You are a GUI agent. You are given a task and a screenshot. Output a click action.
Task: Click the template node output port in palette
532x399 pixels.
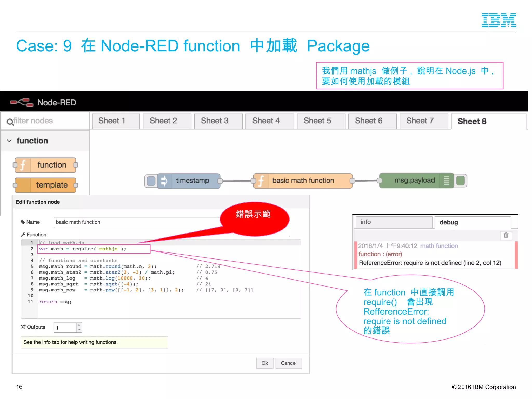[76, 185]
